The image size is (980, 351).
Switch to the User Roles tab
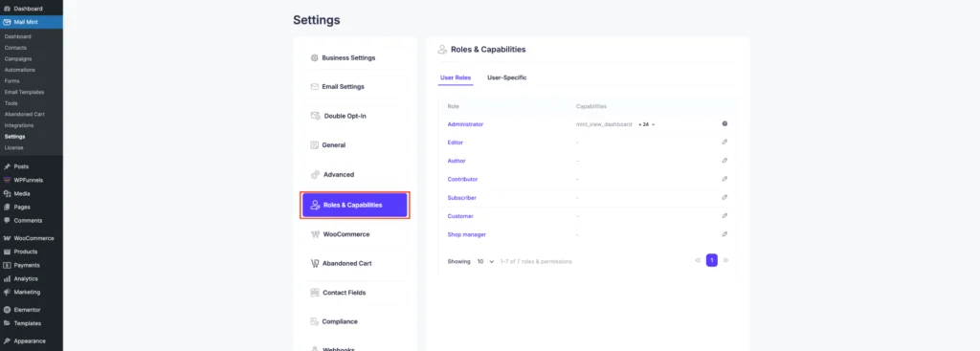[x=456, y=78]
